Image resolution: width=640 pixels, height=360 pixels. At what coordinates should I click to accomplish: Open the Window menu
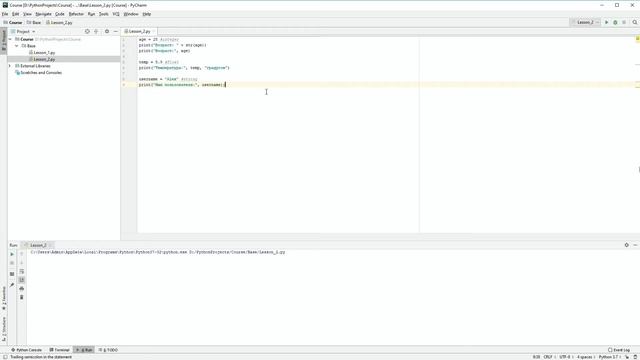coord(131,14)
